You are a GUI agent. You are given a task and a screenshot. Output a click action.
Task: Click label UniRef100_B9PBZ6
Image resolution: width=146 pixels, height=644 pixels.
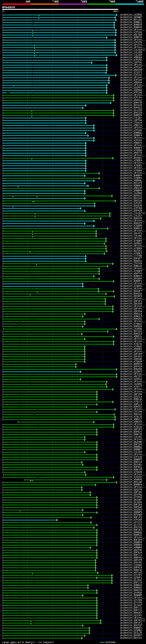(131, 326)
